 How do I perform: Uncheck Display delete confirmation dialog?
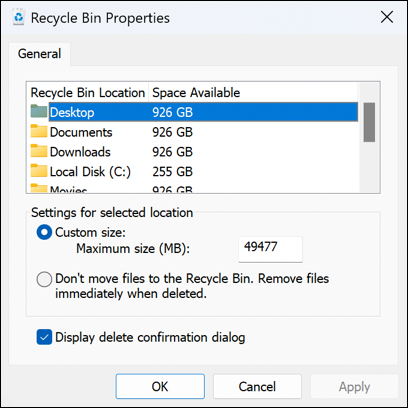(44, 337)
